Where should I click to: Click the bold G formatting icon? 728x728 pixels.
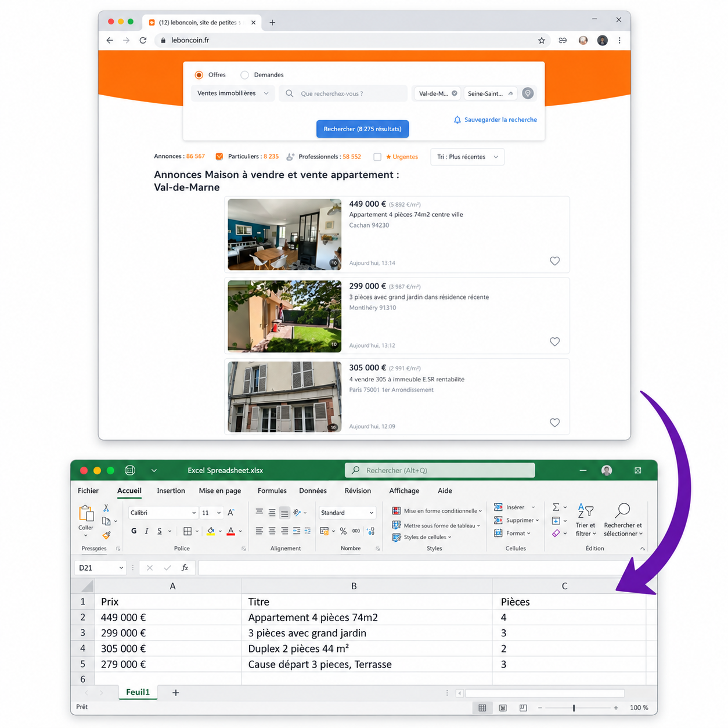click(134, 531)
